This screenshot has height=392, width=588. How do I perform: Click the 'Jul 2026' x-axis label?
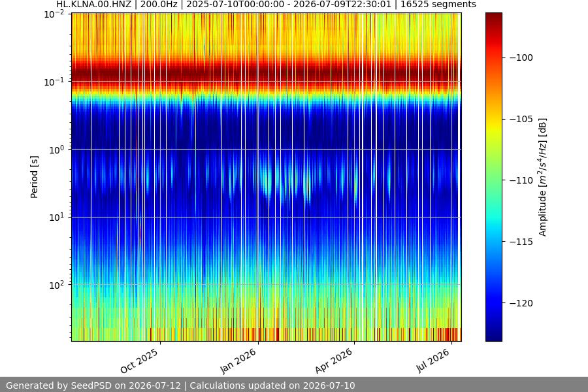pyautogui.click(x=433, y=360)
